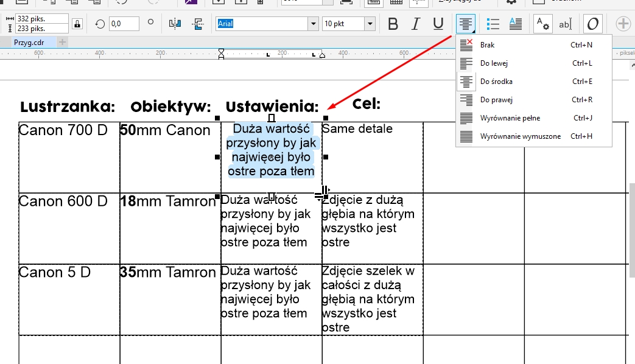Toggle bullet list icon
Screen dimensions: 635x364
493,24
